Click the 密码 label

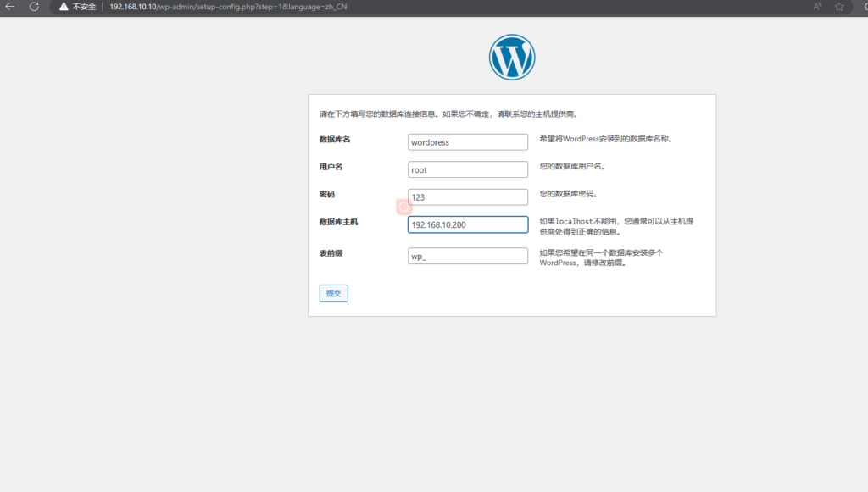coord(327,195)
